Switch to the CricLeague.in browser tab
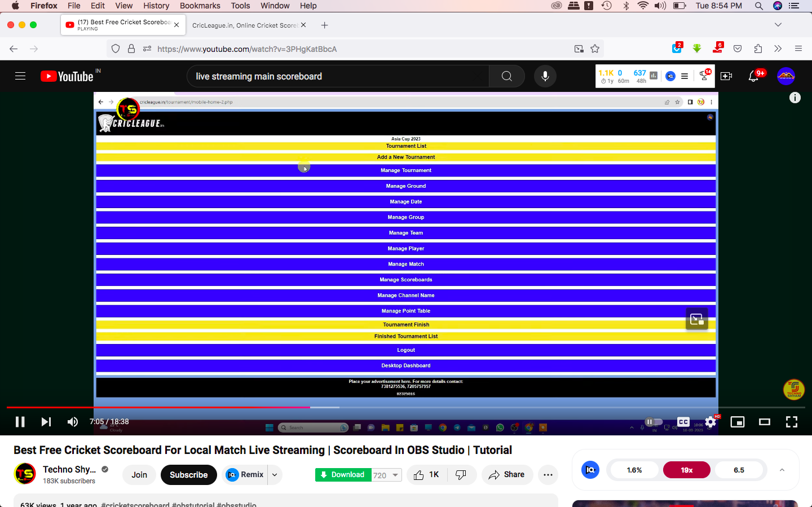Screen dimensions: 812x507 [x=245, y=25]
